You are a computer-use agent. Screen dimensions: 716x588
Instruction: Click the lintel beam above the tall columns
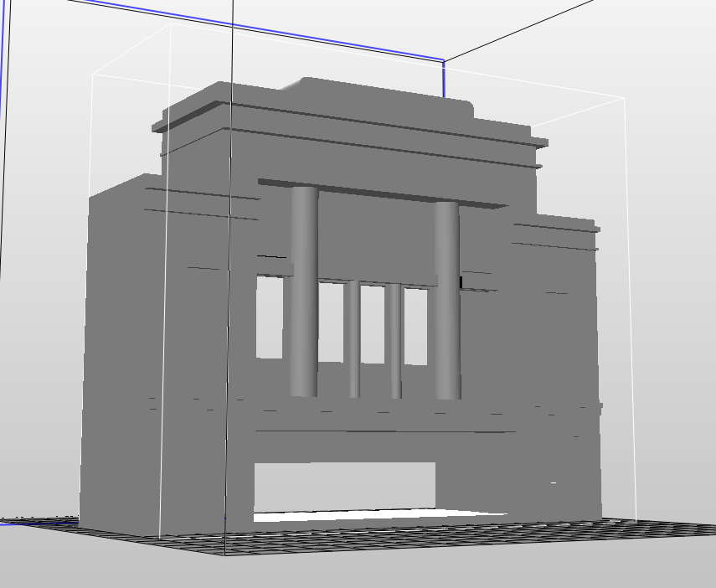click(381, 193)
